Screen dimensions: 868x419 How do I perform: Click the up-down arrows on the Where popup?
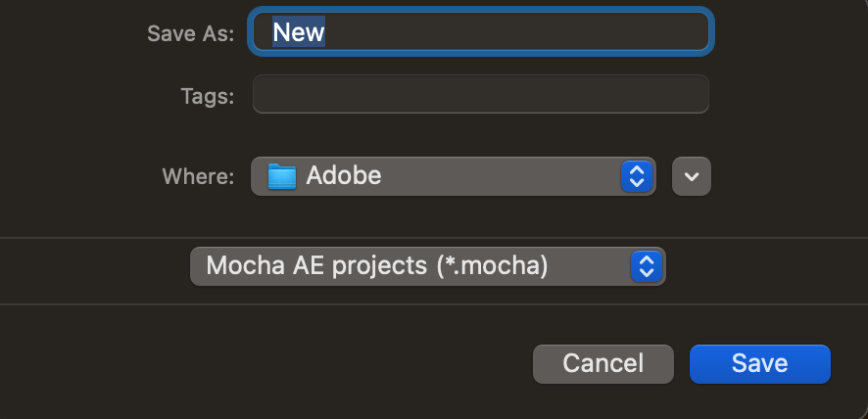click(637, 176)
